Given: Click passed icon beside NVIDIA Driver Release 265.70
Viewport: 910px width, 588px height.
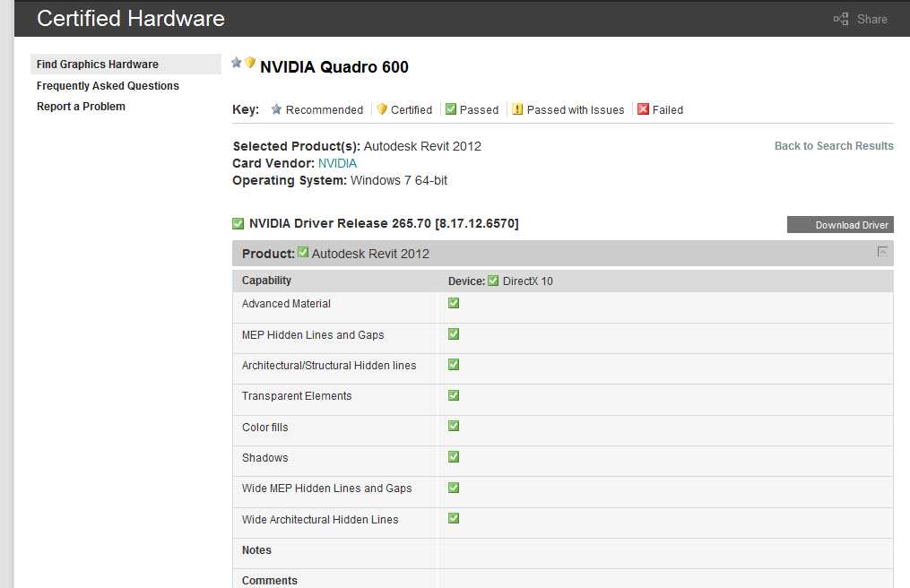Looking at the screenshot, I should [x=238, y=223].
